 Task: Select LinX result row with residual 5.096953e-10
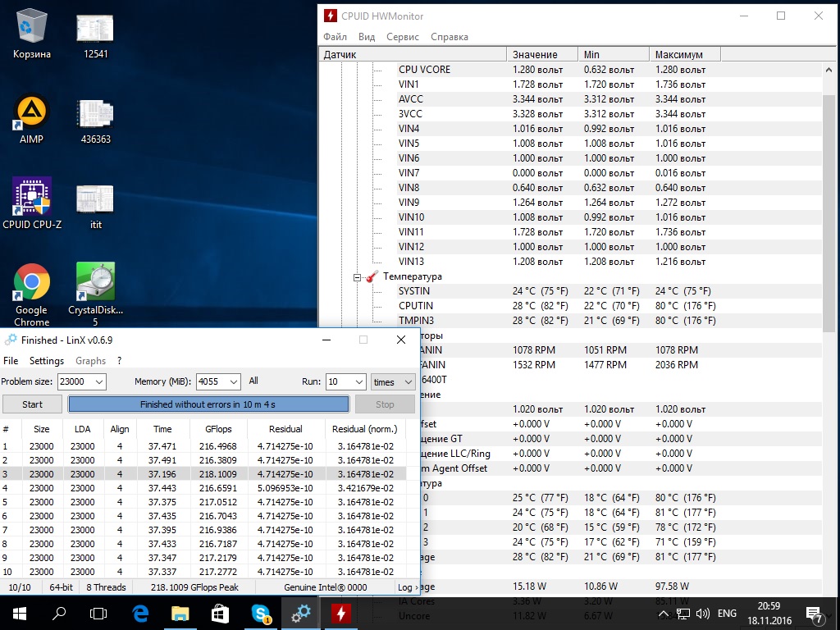coord(203,488)
